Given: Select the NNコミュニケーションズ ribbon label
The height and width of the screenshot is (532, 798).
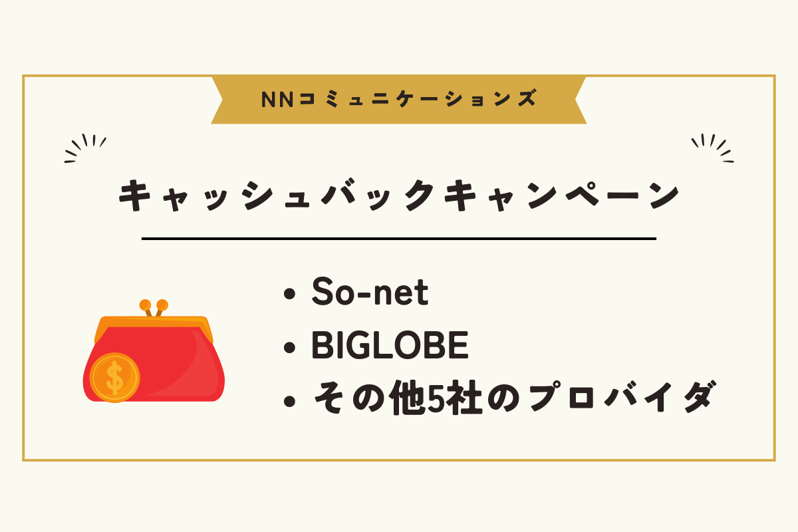Looking at the screenshot, I should 399,100.
